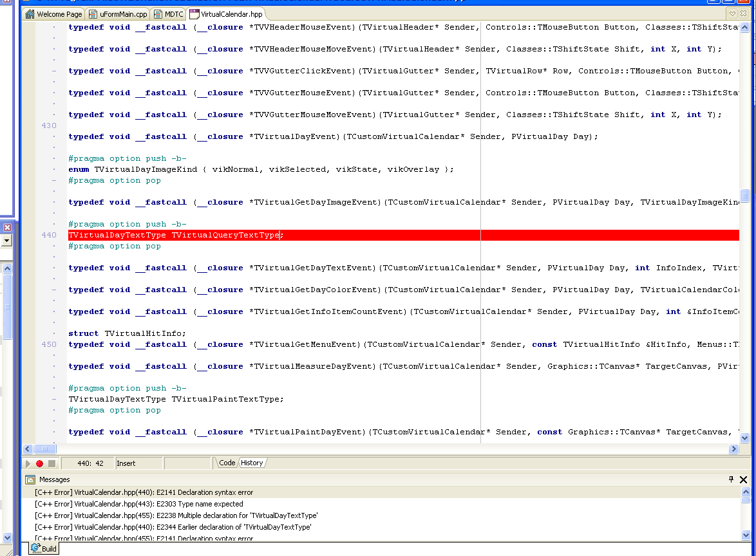Switch to the Welcome Page tab

point(54,14)
